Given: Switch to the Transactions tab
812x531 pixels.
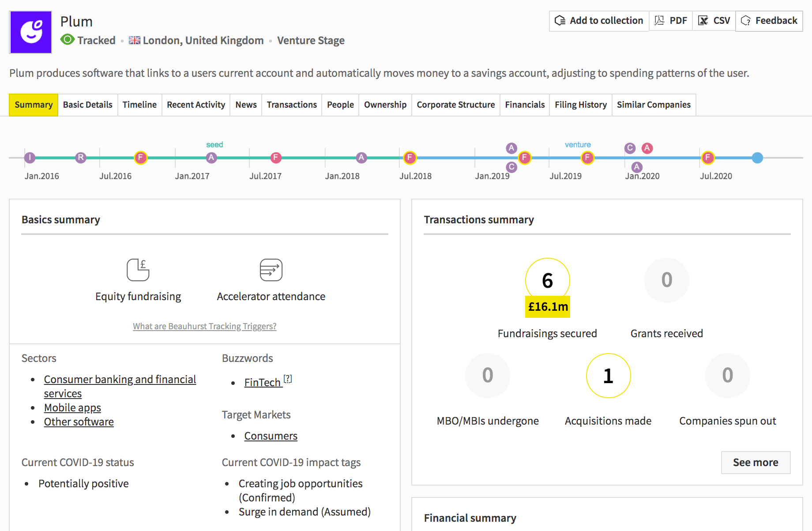Looking at the screenshot, I should pos(292,105).
